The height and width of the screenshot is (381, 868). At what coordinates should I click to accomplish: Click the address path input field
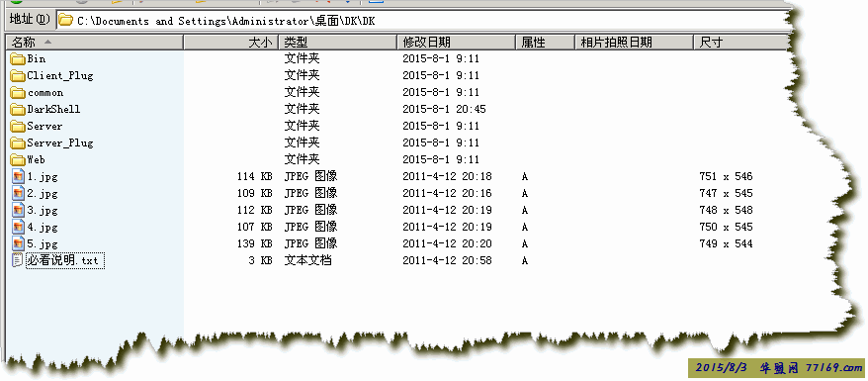[x=423, y=21]
